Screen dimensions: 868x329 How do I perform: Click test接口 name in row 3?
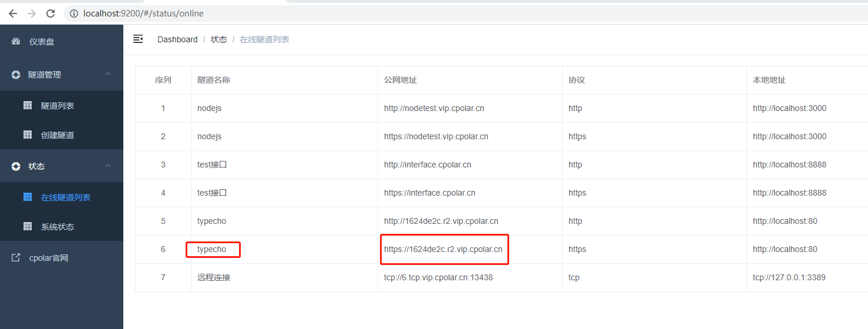[x=212, y=164]
